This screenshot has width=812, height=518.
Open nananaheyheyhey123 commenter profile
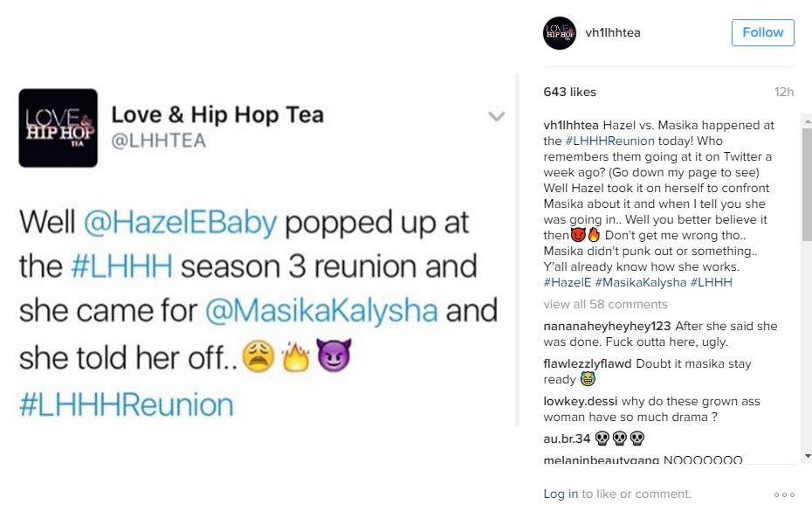607,326
